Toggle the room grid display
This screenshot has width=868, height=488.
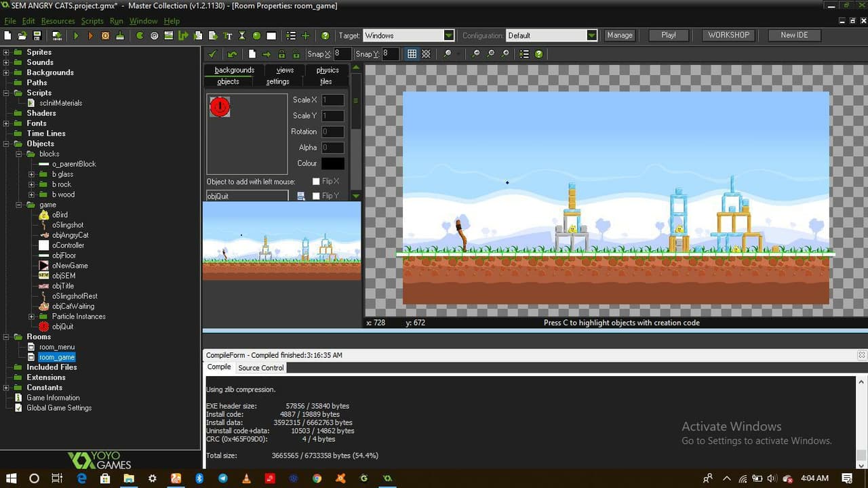coord(412,54)
